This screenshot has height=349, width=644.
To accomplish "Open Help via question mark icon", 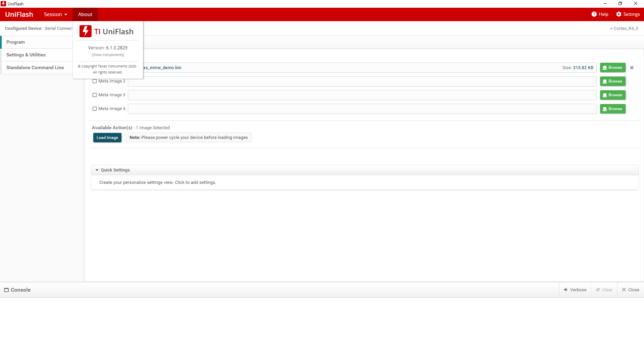I will point(594,14).
